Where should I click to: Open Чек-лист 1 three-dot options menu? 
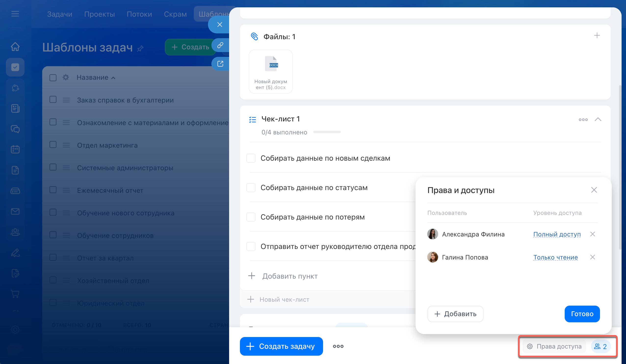tap(583, 120)
